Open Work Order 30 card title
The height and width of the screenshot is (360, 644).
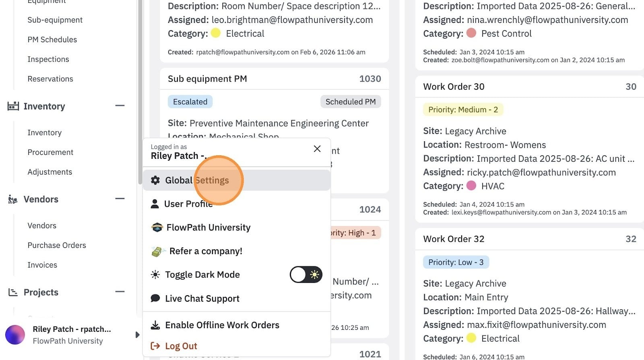pyautogui.click(x=454, y=86)
